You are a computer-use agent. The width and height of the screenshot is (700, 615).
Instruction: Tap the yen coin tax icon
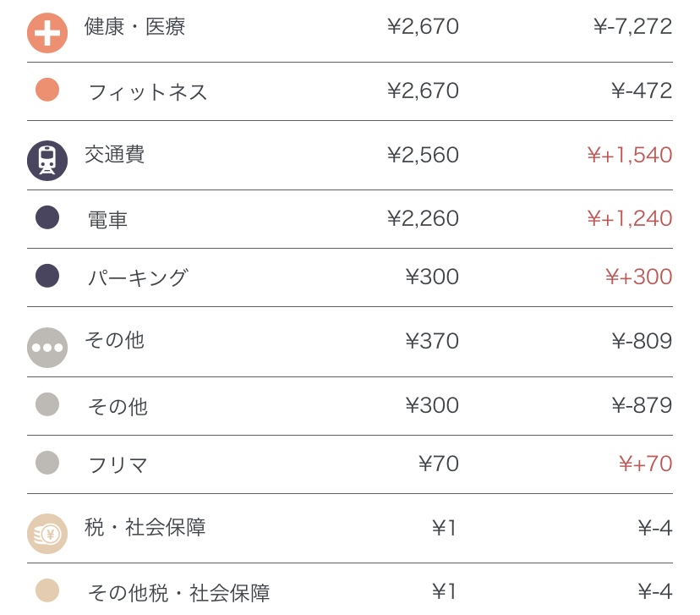coord(47,534)
